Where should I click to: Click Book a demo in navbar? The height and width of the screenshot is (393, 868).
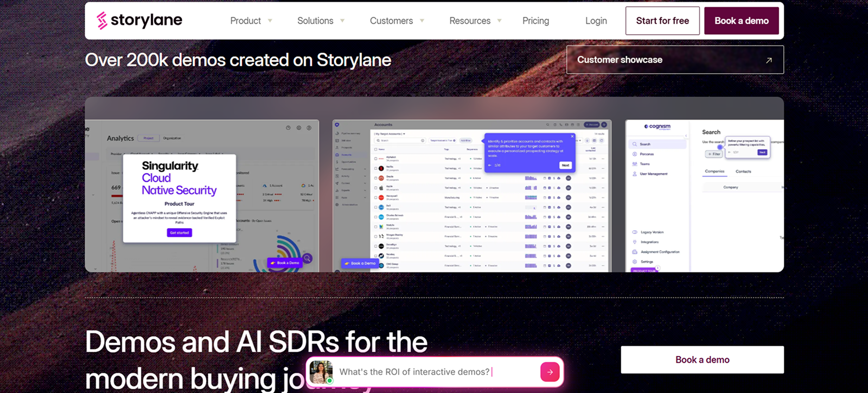[742, 21]
